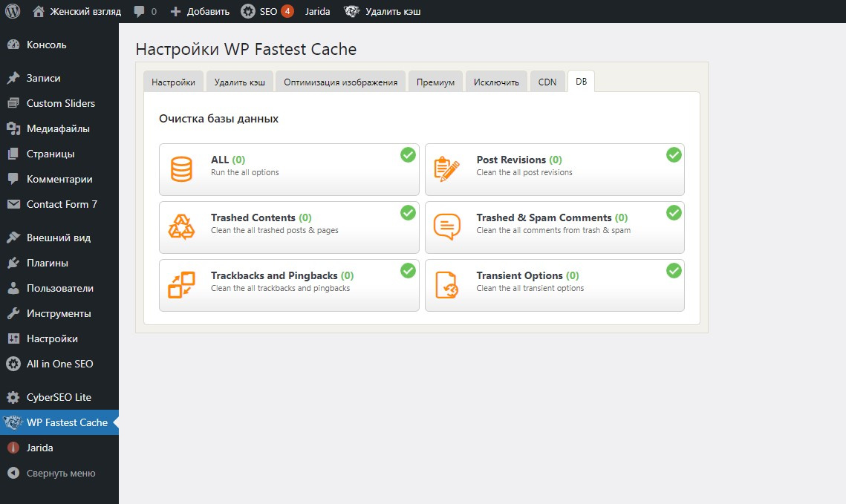Open the Добавить menu in admin bar
The image size is (846, 504).
(200, 12)
